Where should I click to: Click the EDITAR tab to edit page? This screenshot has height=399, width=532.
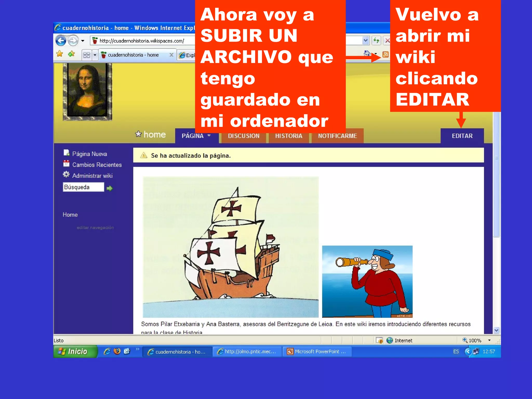tap(462, 136)
